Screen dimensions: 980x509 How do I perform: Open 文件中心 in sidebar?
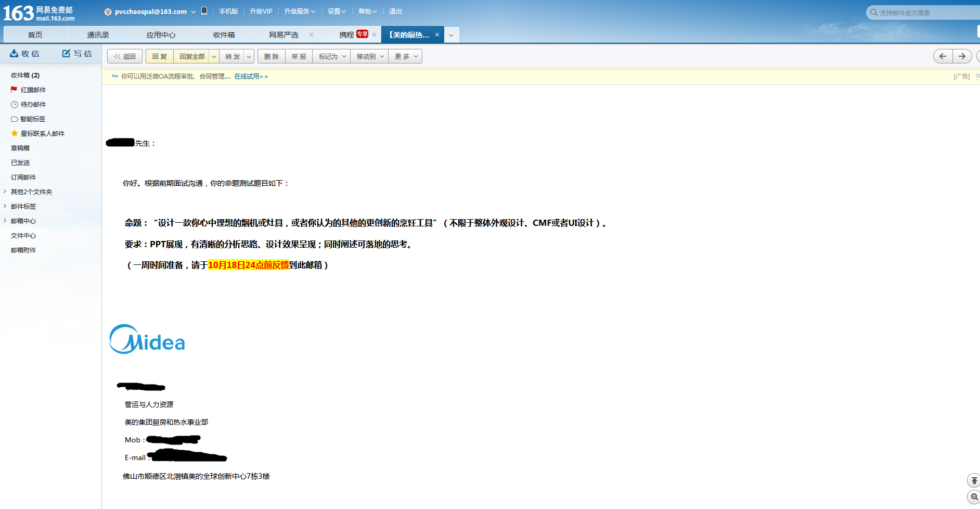pyautogui.click(x=23, y=236)
